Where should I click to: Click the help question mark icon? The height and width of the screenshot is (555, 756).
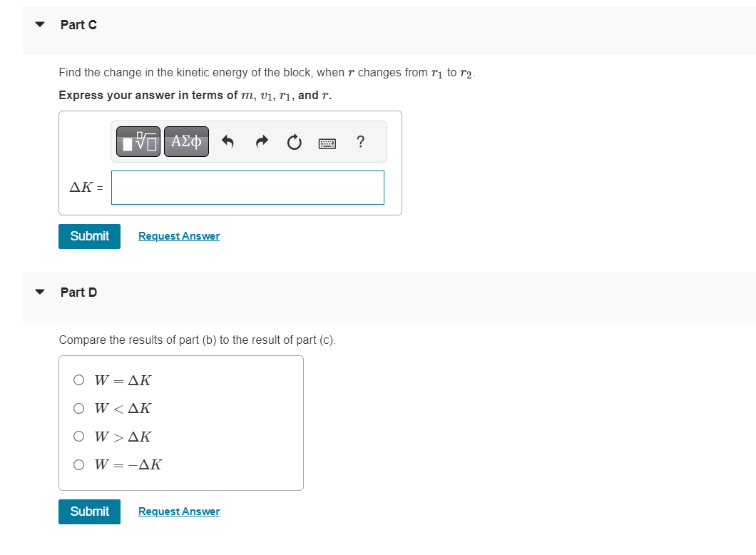(360, 142)
